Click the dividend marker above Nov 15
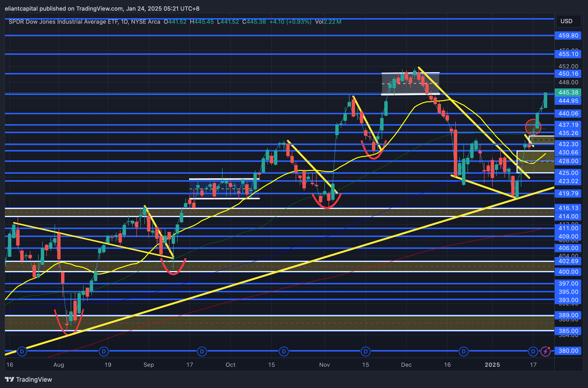The image size is (588, 388). click(365, 351)
